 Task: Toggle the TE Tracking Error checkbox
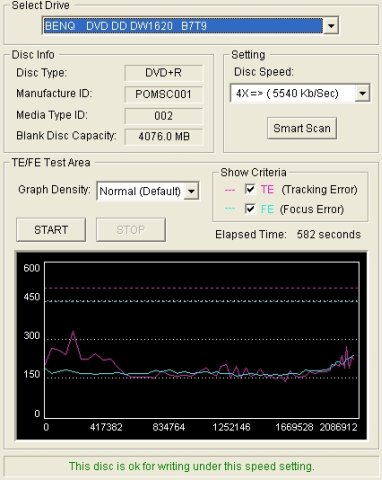click(x=250, y=189)
